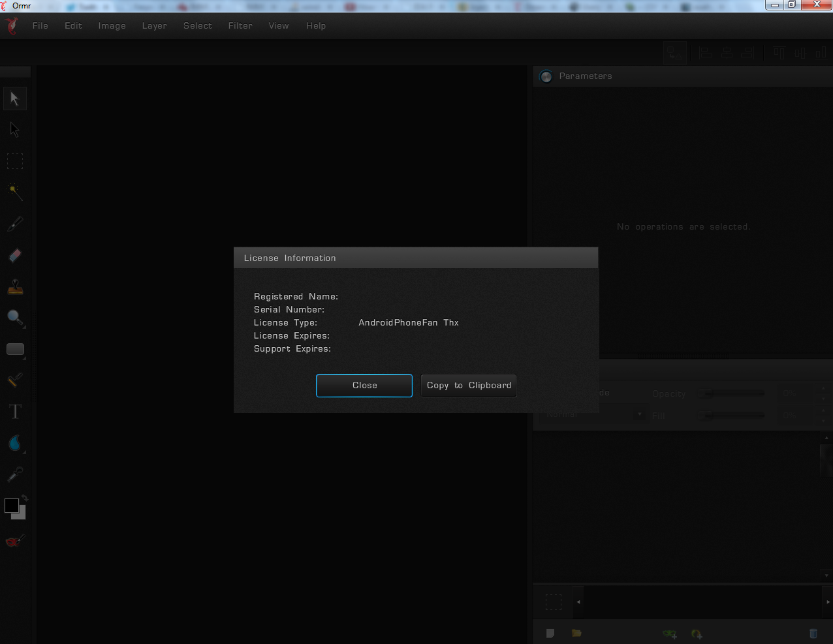Select the Text tool

pos(15,412)
